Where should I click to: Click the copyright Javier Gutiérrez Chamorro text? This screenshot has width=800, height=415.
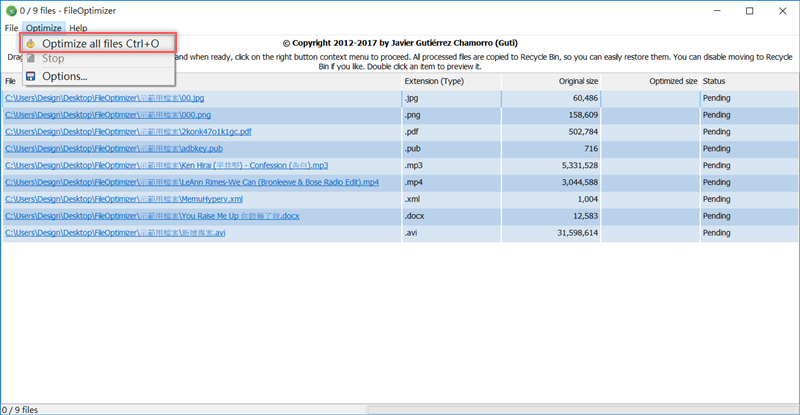(400, 43)
